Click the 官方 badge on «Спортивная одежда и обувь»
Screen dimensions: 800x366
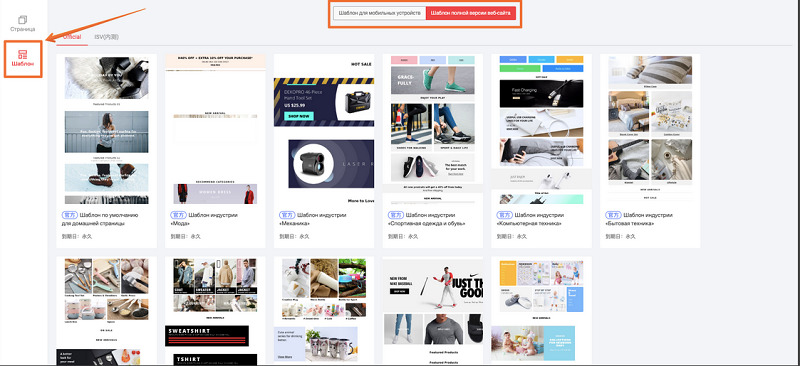[x=396, y=215]
